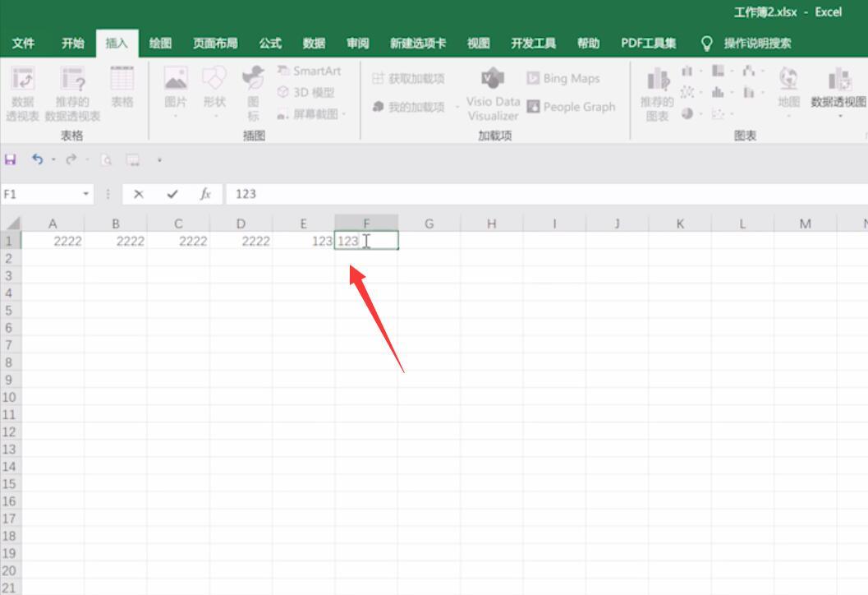Viewport: 868px width, 595px height.
Task: Open the People Graph add-in
Action: point(571,106)
